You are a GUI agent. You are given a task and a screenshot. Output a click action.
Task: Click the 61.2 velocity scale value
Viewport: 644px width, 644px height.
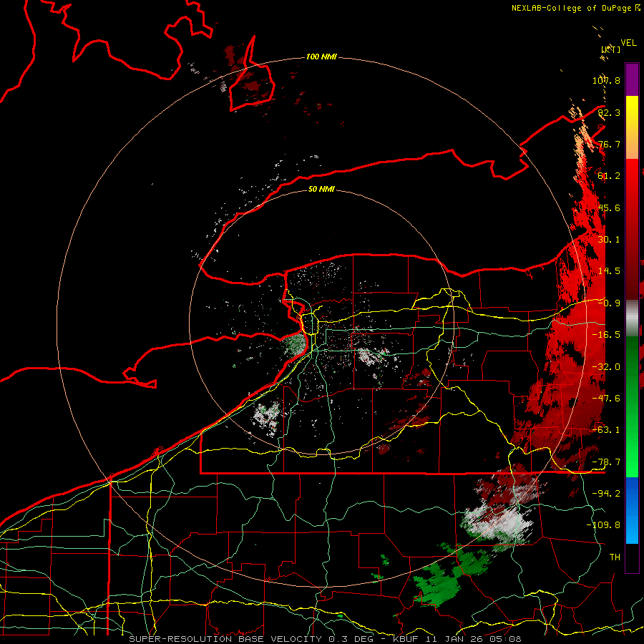pyautogui.click(x=609, y=176)
